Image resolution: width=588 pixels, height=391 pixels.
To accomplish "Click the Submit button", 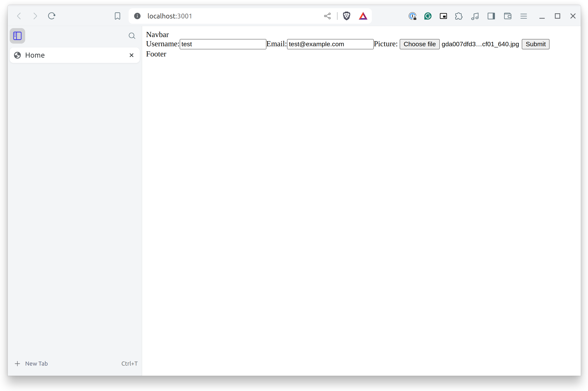I will 535,44.
